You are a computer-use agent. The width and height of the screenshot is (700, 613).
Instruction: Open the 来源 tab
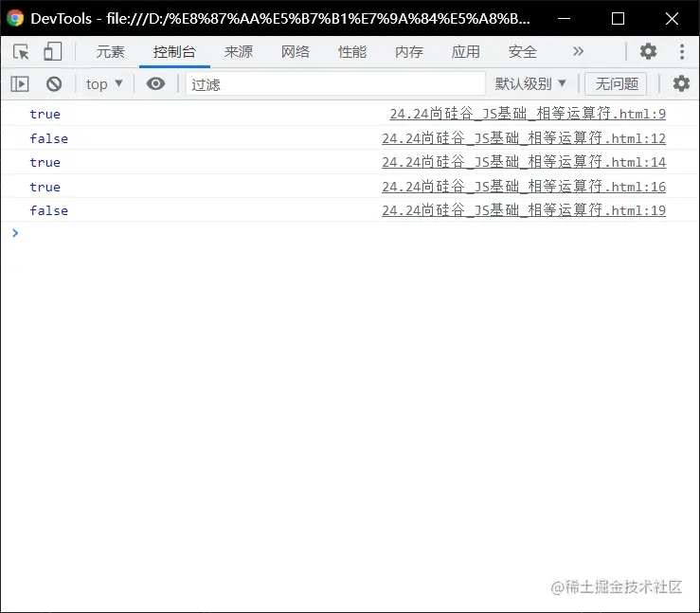[239, 52]
